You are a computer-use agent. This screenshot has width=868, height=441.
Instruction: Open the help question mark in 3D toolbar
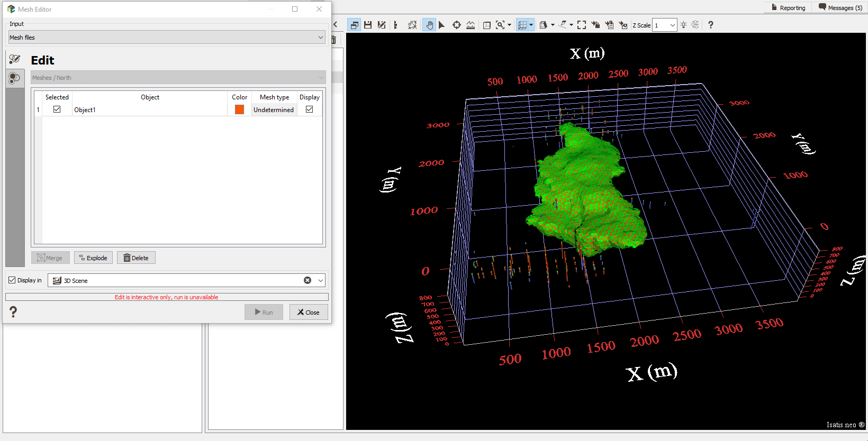[x=710, y=25]
